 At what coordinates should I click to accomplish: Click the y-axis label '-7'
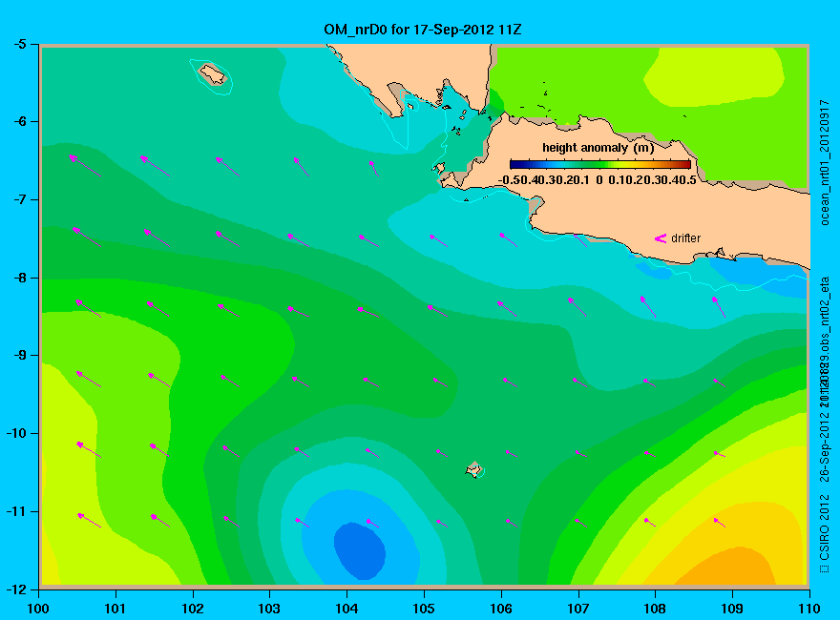19,199
